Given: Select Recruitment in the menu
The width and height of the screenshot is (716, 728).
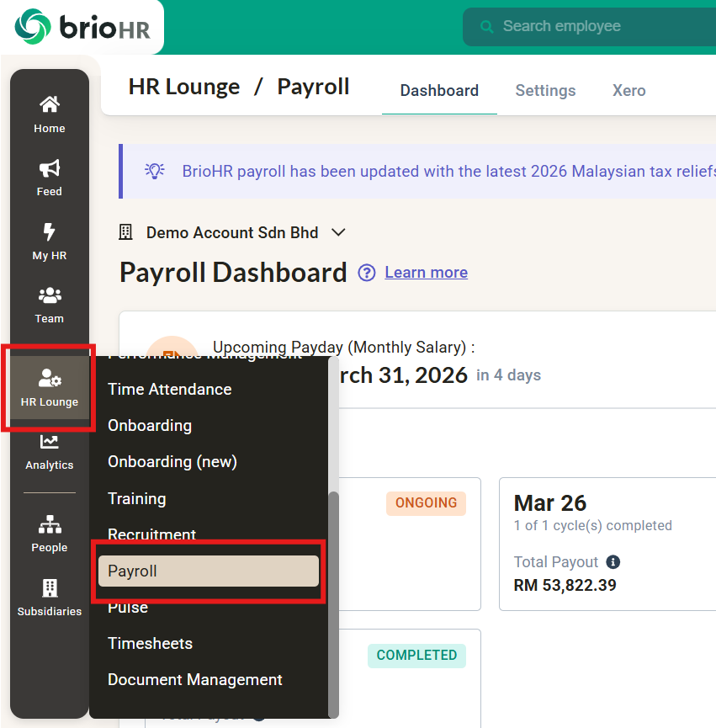Looking at the screenshot, I should [x=151, y=534].
